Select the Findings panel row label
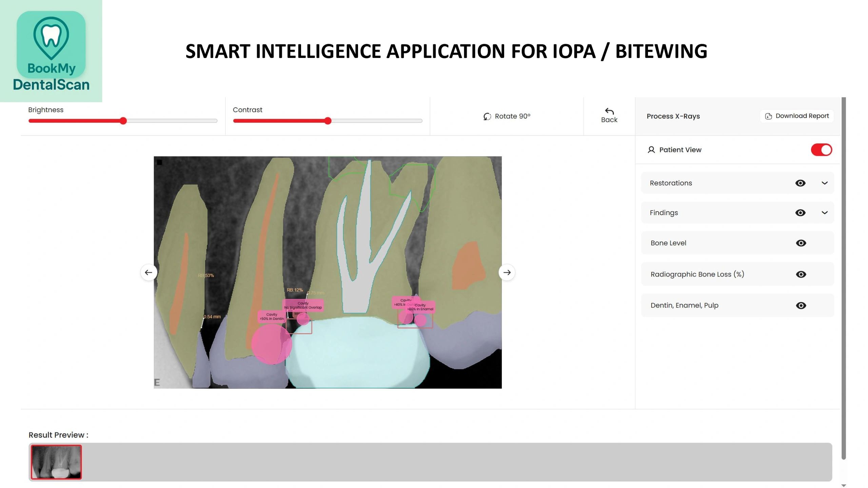868x488 pixels. 664,213
